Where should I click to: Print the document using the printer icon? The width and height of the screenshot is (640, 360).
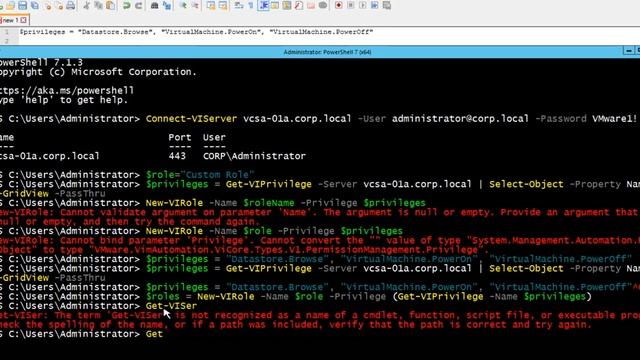71,5
